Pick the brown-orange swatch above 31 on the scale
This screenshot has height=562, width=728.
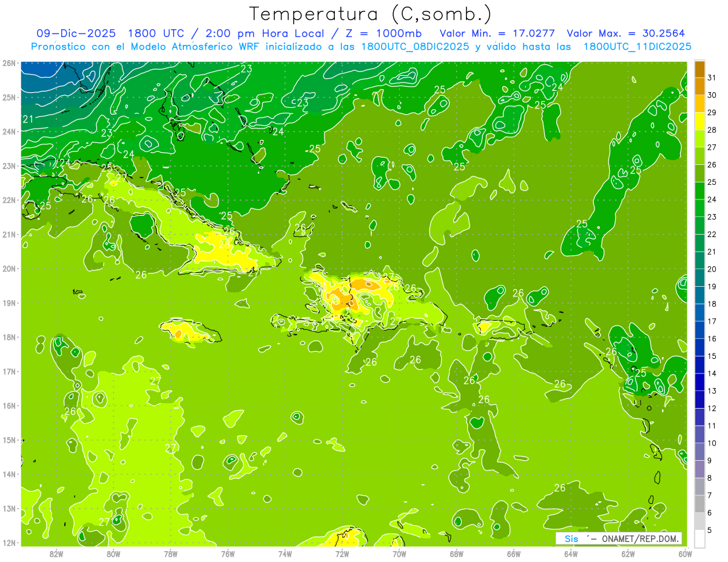(699, 69)
